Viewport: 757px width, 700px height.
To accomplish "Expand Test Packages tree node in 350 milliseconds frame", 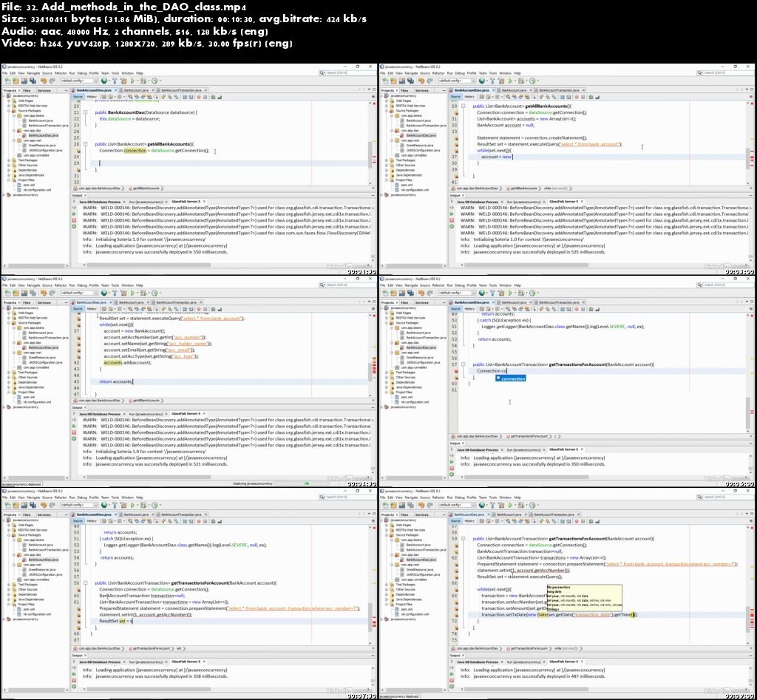I will pyautogui.click(x=387, y=372).
